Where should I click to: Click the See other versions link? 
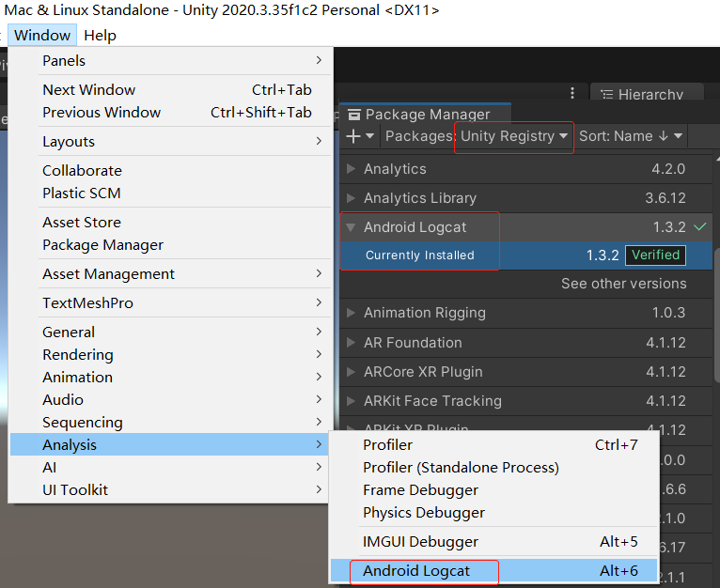623,284
